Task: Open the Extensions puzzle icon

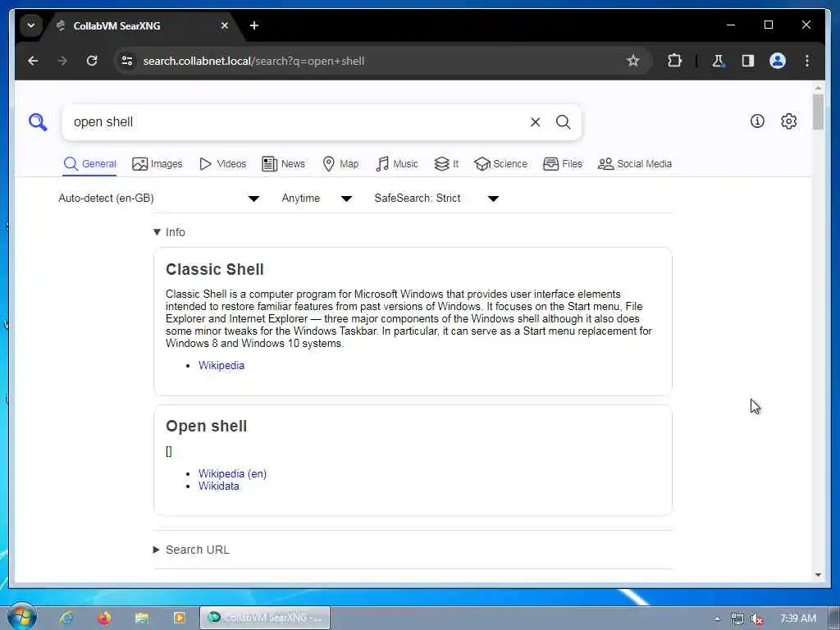Action: pos(674,61)
